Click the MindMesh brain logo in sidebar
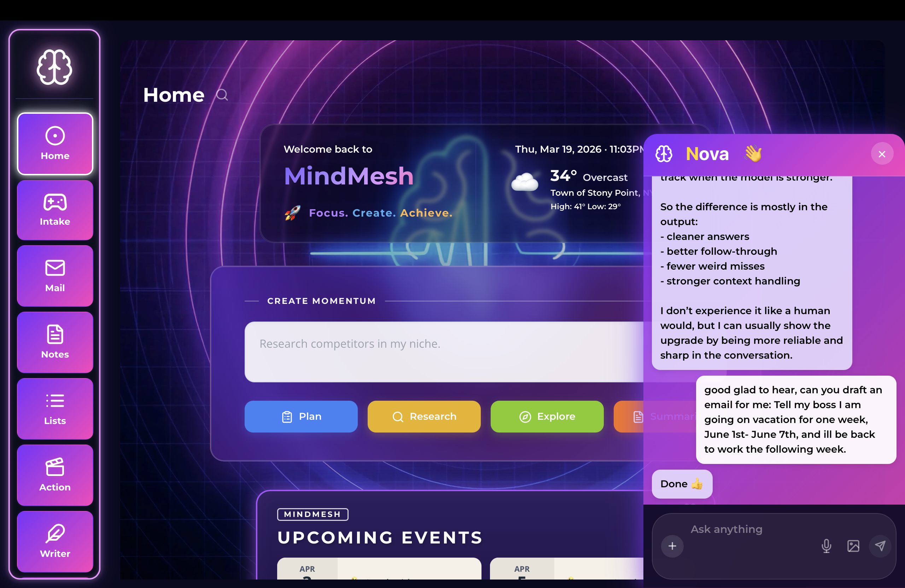The width and height of the screenshot is (905, 588). (x=54, y=67)
